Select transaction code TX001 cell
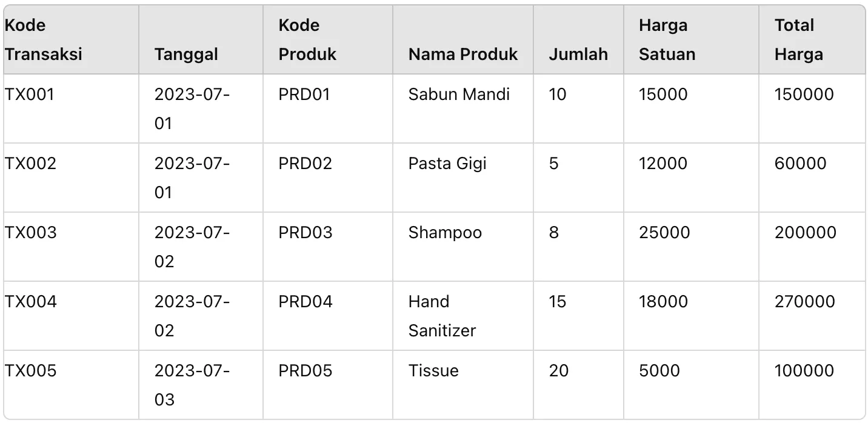This screenshot has height=423, width=868. click(x=30, y=95)
